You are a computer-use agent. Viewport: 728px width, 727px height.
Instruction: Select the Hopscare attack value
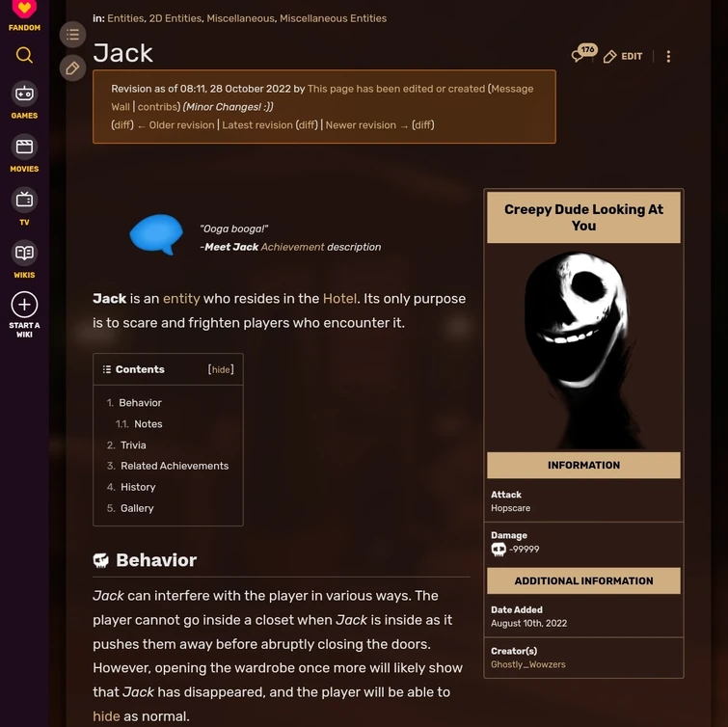(511, 508)
